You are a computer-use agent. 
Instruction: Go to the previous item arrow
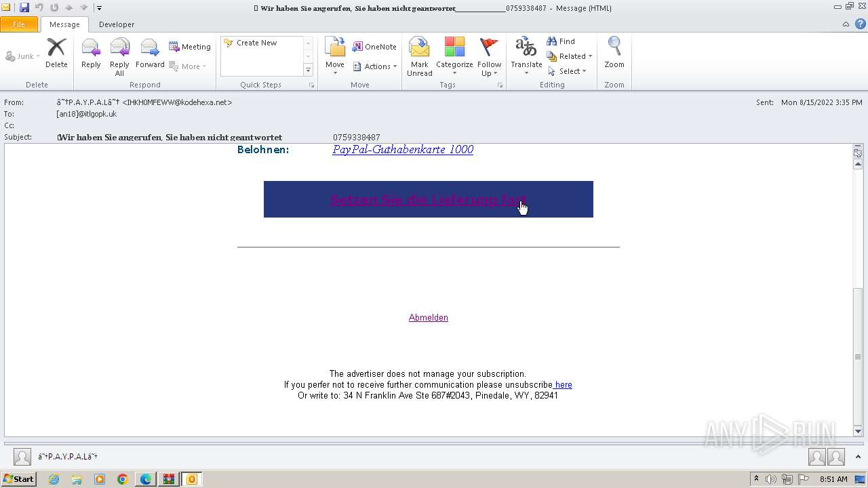point(69,8)
